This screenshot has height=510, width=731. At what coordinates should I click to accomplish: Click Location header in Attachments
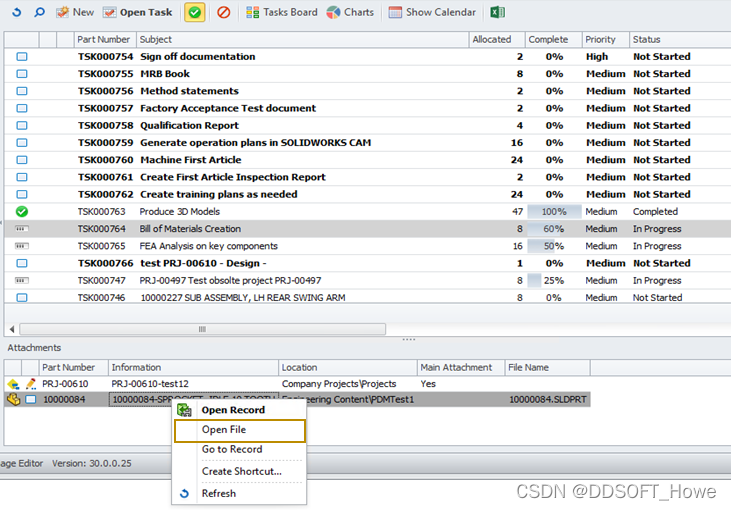point(348,367)
